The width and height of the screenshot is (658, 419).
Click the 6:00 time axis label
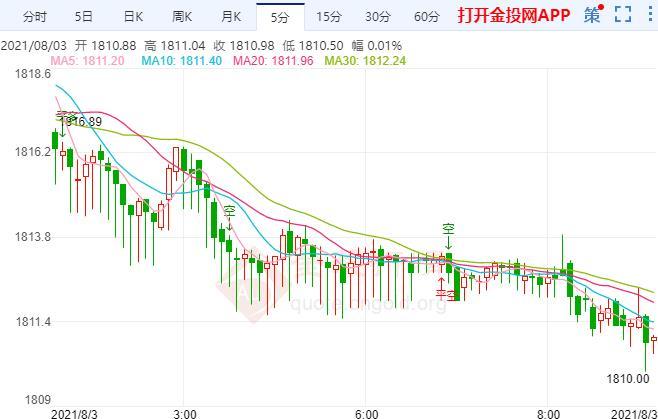tap(366, 414)
